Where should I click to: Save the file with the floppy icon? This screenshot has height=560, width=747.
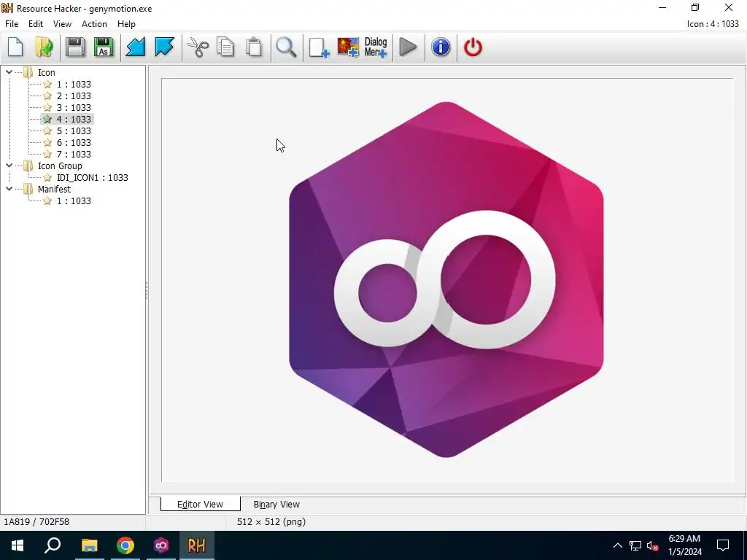(75, 47)
